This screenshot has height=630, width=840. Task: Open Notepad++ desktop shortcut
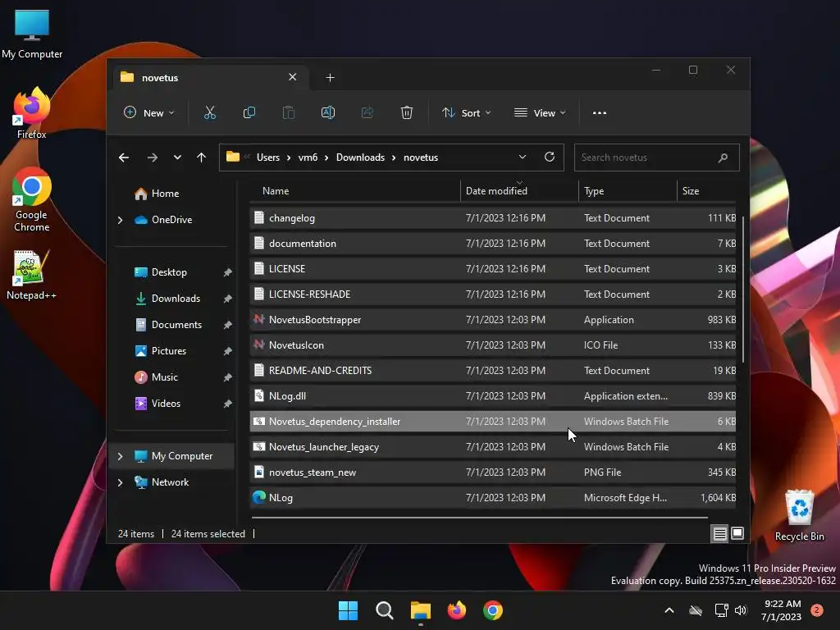(32, 275)
